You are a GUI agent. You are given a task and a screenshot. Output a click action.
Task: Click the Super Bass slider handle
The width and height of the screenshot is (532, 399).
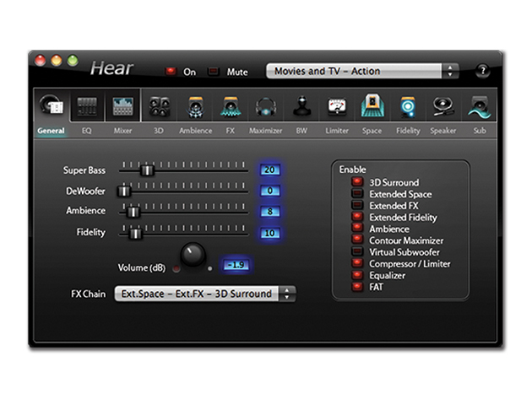pyautogui.click(x=147, y=170)
